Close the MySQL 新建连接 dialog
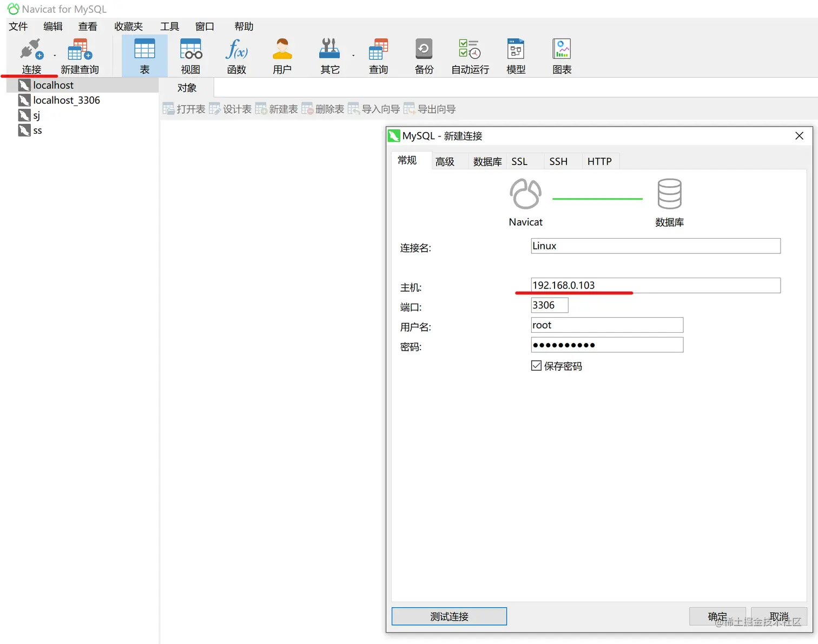This screenshot has width=818, height=644. (799, 136)
